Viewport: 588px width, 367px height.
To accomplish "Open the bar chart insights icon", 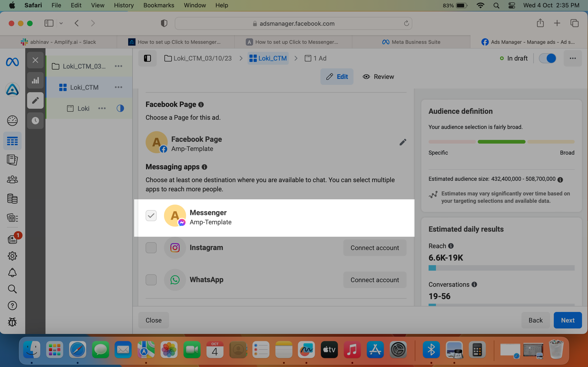I will [x=35, y=80].
